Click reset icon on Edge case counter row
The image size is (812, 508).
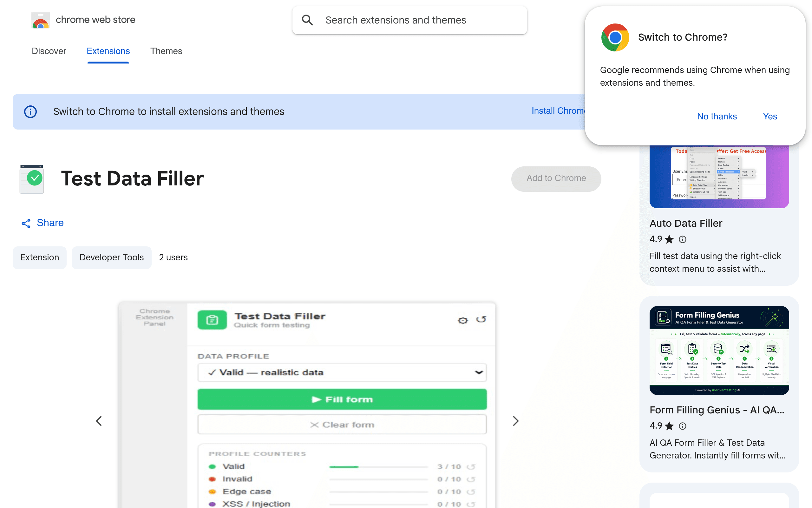click(471, 492)
